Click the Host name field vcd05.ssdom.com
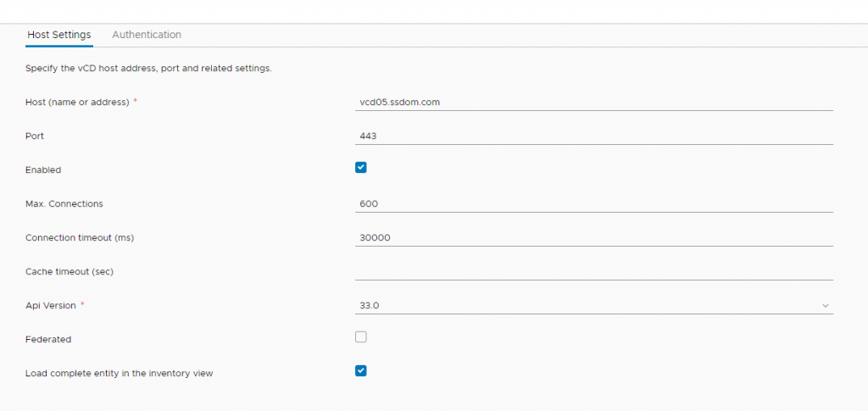 point(594,103)
